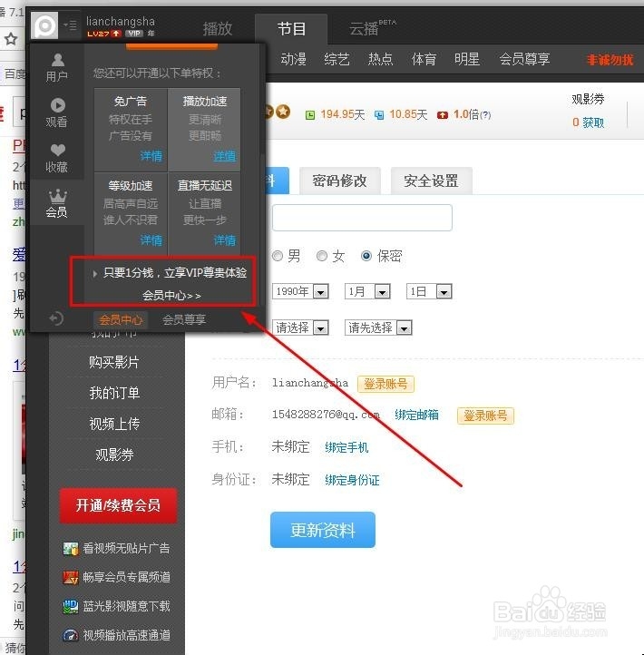The width and height of the screenshot is (644, 655).
Task: Click the 绑定邮箱 link
Action: click(417, 415)
